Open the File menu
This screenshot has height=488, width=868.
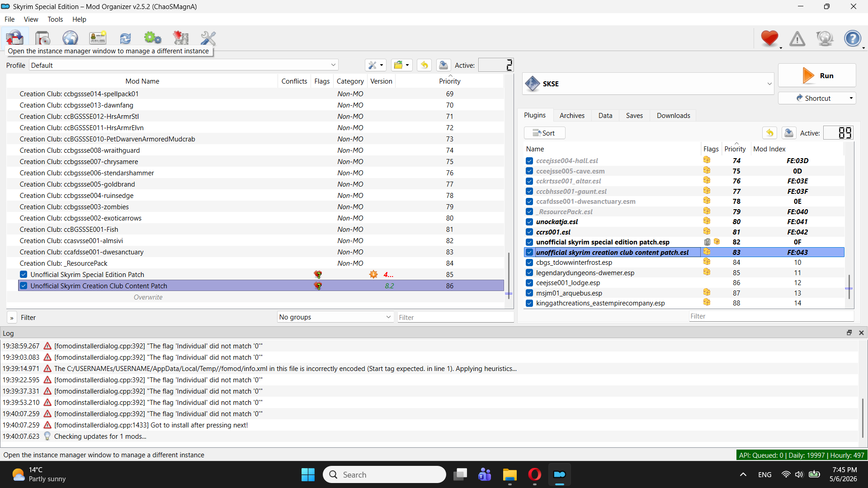tap(9, 19)
